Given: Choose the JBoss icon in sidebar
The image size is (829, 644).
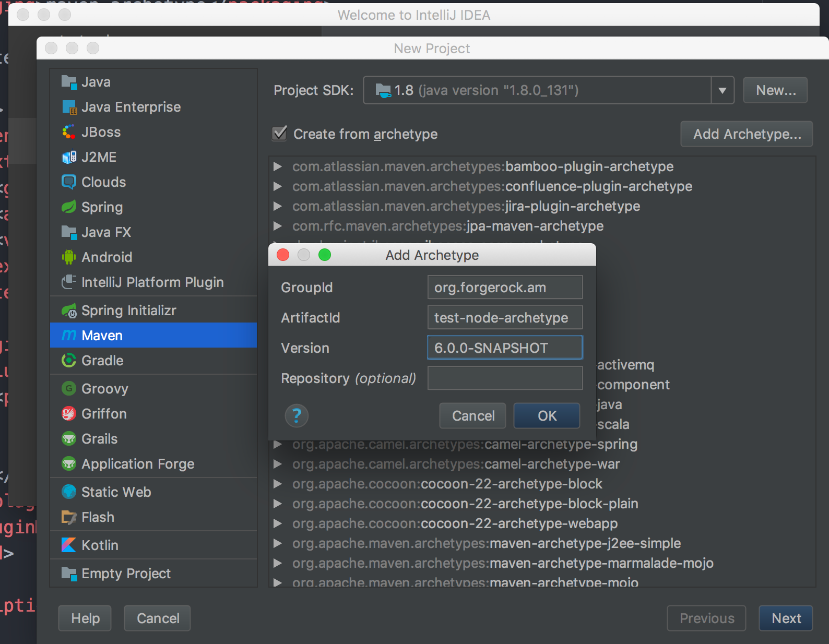Looking at the screenshot, I should point(69,132).
